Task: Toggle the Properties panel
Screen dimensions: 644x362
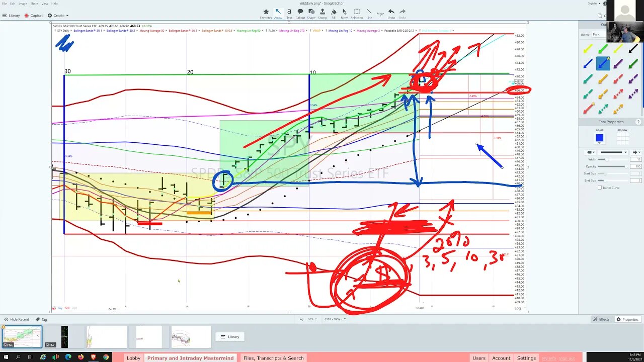Action: (628, 319)
